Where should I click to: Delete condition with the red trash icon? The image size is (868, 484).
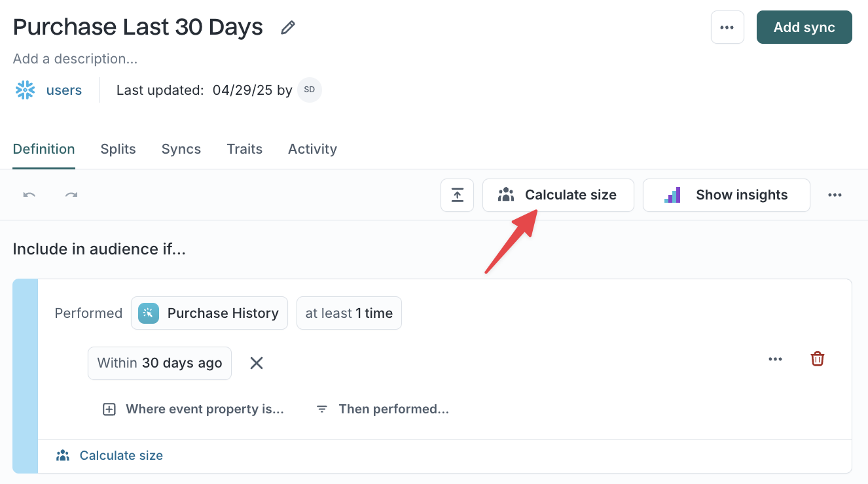(x=817, y=359)
